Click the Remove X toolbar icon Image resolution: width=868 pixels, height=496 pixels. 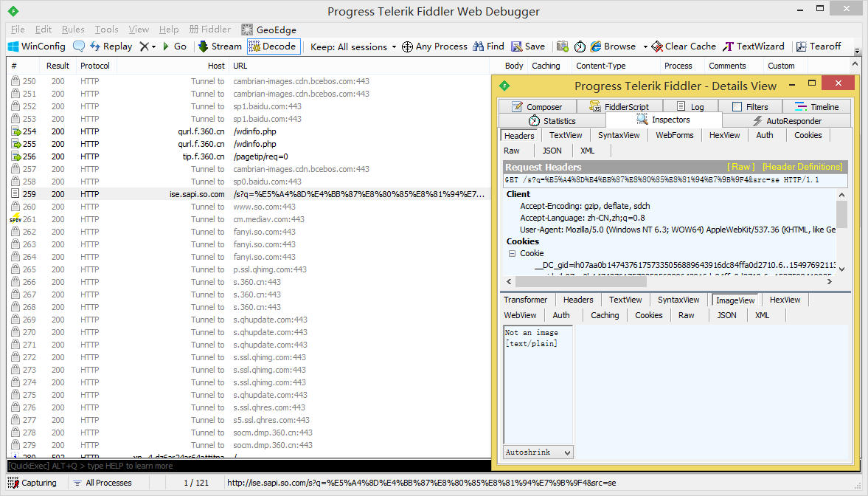tap(144, 46)
